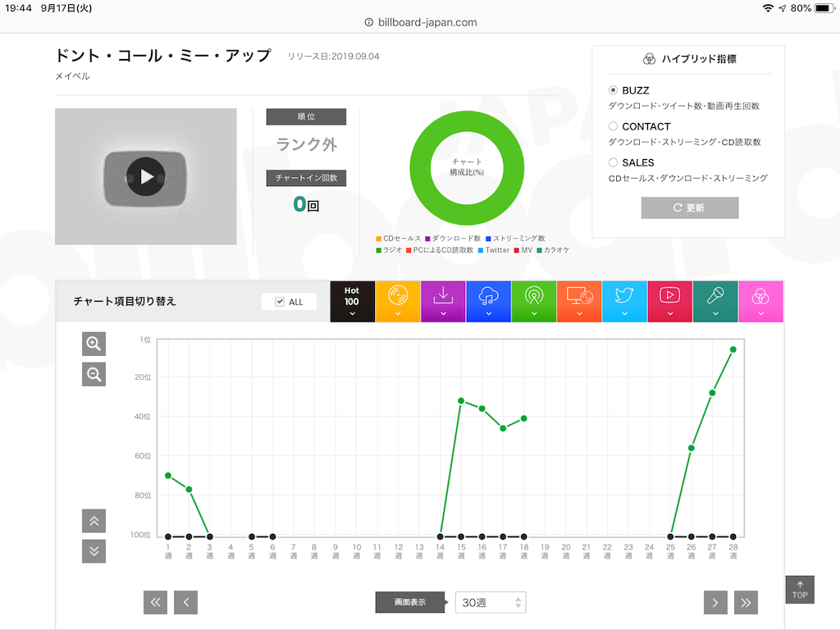Click the black week 14 baseline point
This screenshot has width=840, height=630.
pos(441,536)
